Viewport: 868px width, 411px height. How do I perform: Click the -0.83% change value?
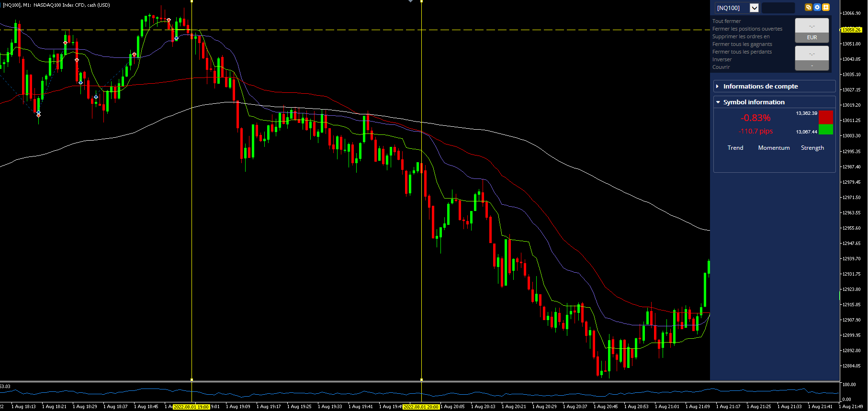[x=755, y=118]
